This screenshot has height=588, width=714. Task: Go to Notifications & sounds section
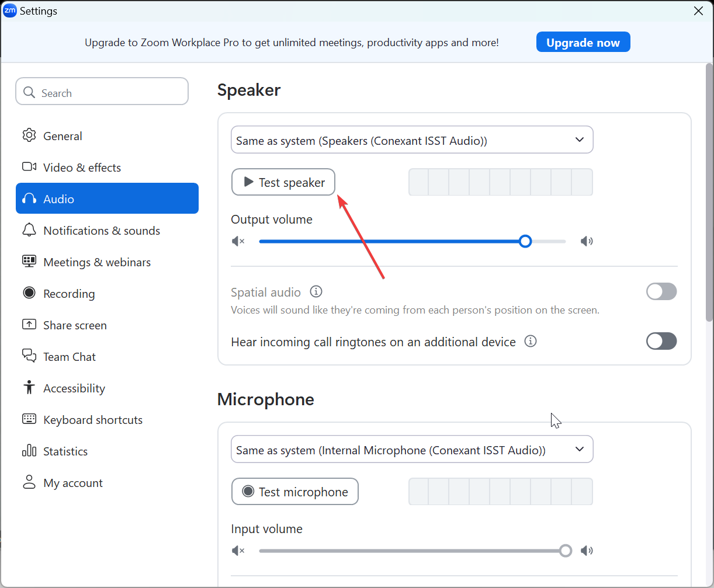pyautogui.click(x=101, y=231)
